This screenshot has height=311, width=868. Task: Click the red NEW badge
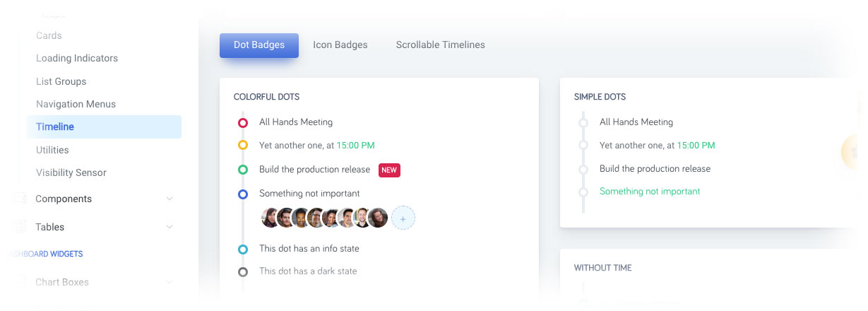tap(389, 170)
